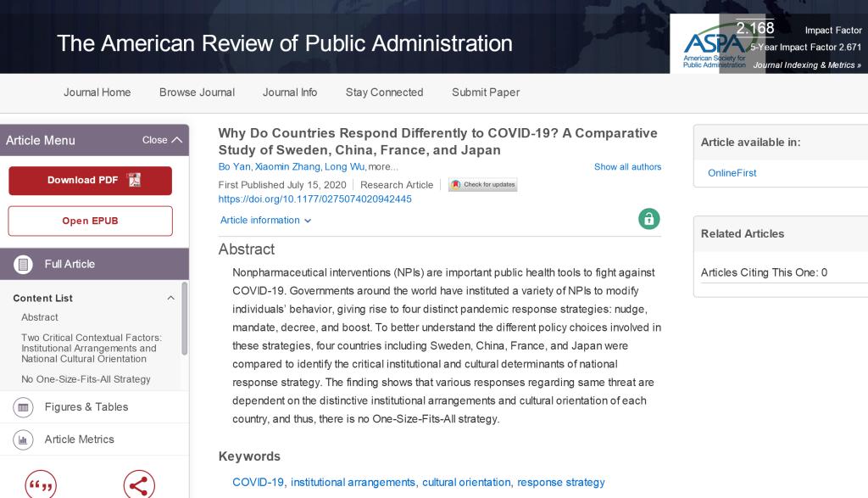Click the Check for updates badge

click(482, 185)
